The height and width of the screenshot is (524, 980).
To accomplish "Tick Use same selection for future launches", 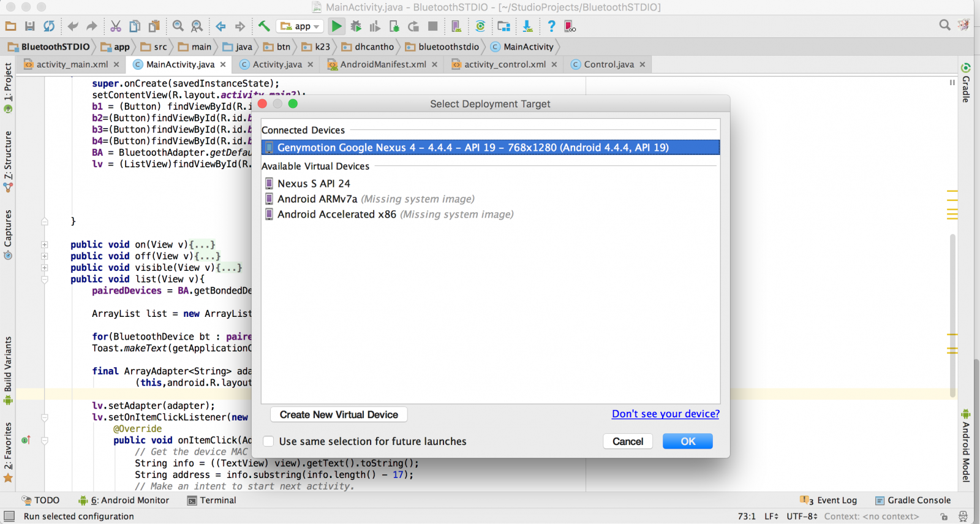I will [268, 441].
